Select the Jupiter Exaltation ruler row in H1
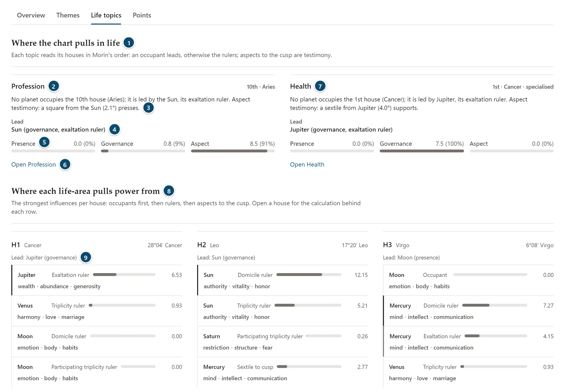565x392 pixels. click(97, 280)
